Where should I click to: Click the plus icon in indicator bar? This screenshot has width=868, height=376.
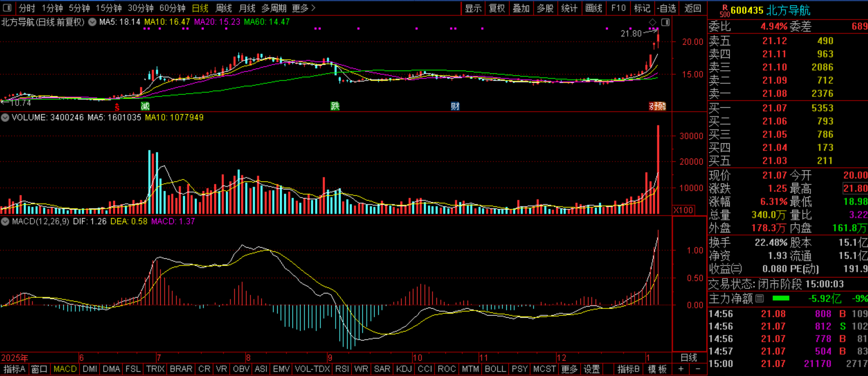click(x=681, y=369)
